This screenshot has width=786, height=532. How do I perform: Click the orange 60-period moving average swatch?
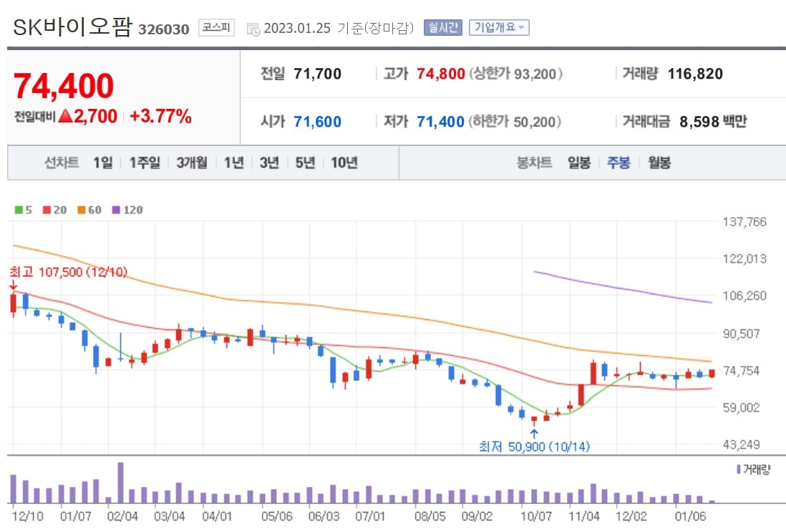pos(81,210)
